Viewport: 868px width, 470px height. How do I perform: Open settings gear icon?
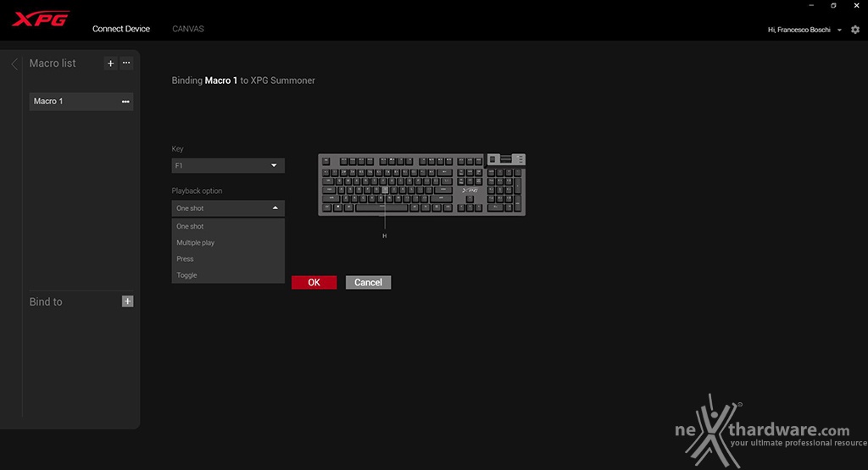tap(855, 30)
